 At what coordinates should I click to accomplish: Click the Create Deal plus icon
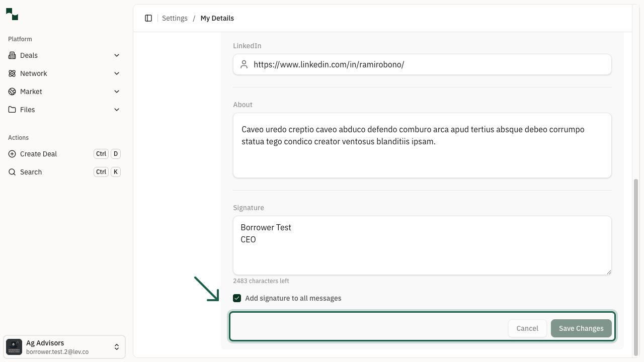[x=12, y=154]
